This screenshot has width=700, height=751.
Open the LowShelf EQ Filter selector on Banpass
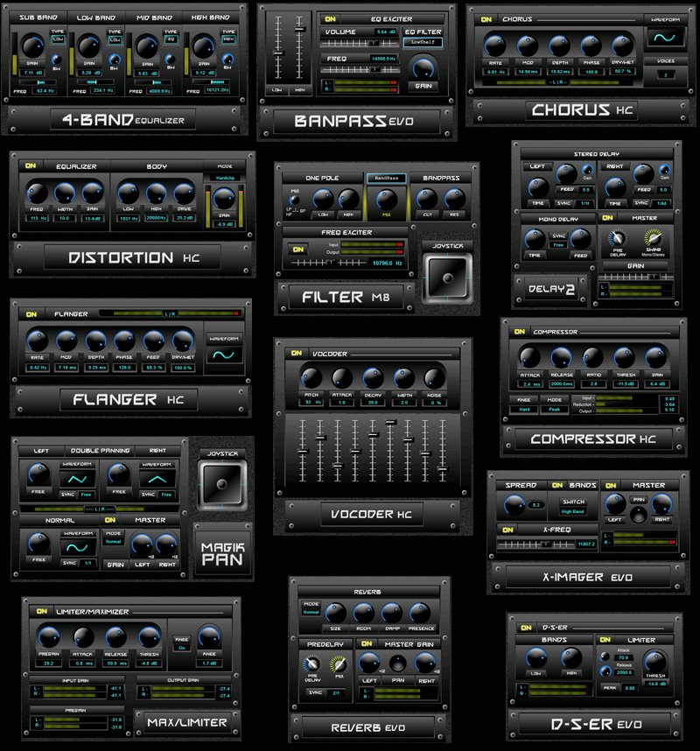423,42
